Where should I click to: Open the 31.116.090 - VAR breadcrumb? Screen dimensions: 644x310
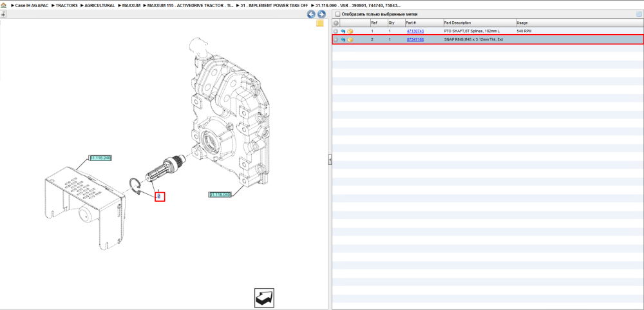point(357,5)
